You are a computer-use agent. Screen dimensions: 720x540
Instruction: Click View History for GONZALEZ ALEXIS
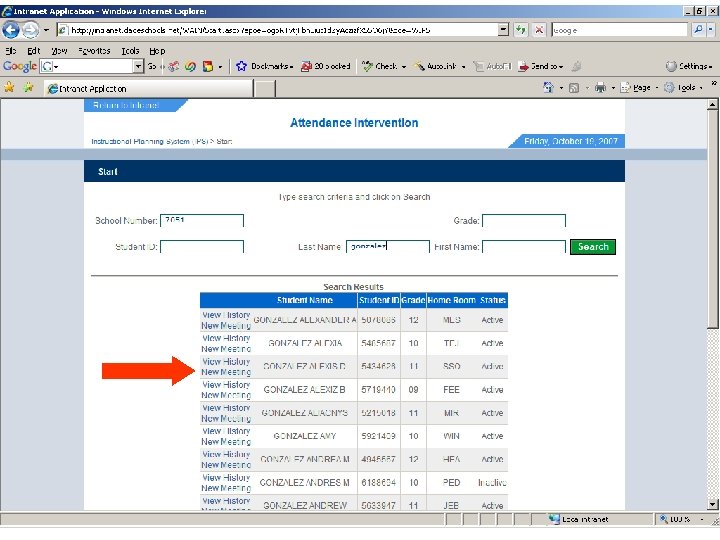[x=226, y=361]
